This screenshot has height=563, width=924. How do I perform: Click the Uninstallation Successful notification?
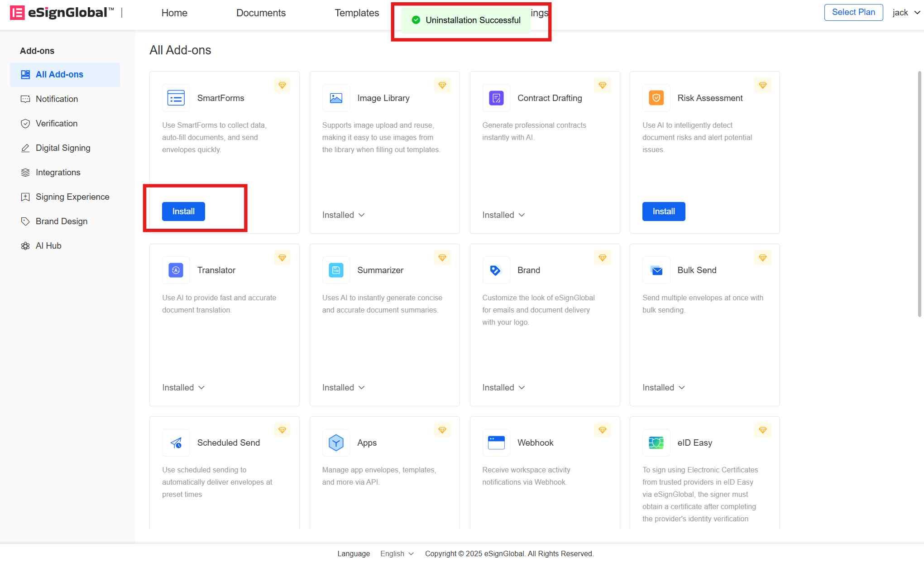click(x=466, y=20)
